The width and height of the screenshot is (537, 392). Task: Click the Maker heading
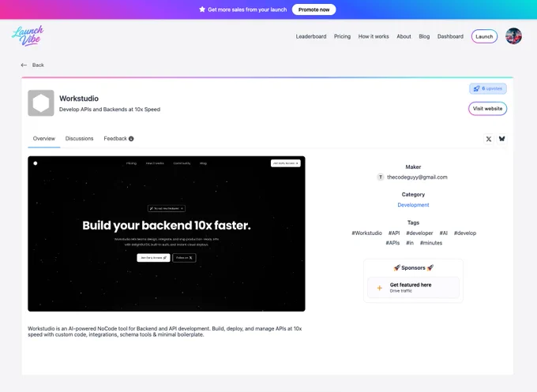tap(413, 167)
